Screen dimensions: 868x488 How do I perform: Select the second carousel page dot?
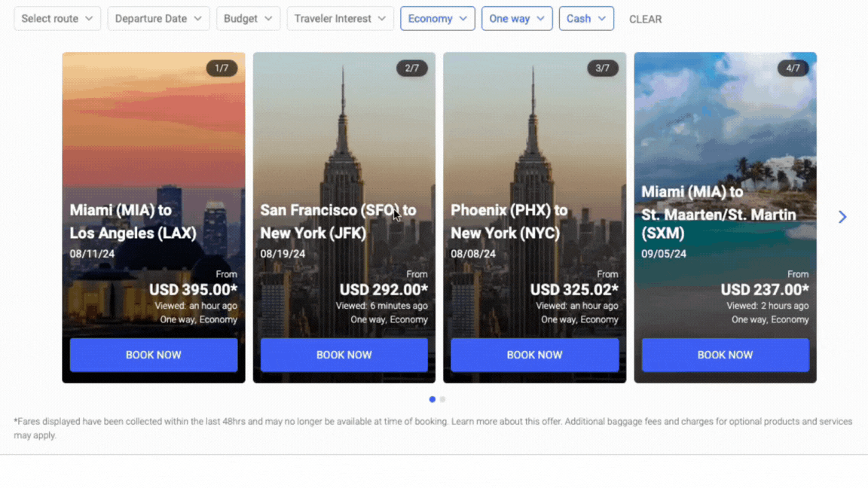442,399
